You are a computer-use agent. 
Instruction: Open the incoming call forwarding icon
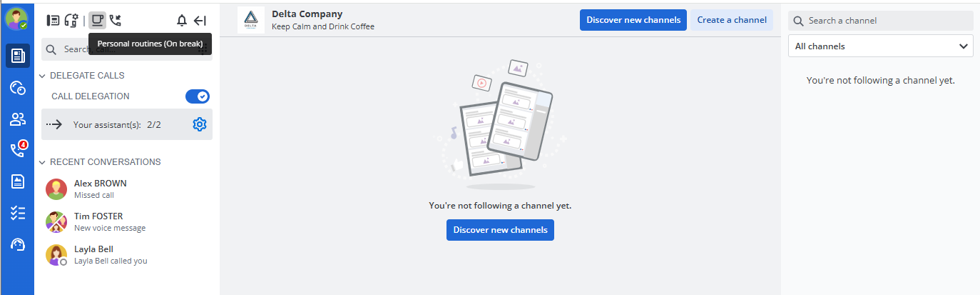[115, 21]
